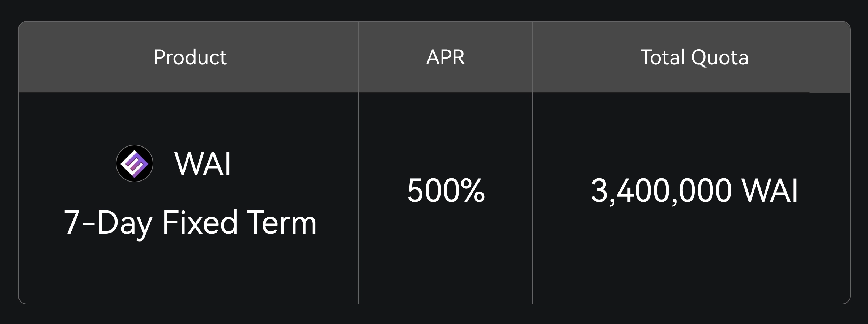The width and height of the screenshot is (868, 324).
Task: Click the WAI token logo icon
Action: 135,163
